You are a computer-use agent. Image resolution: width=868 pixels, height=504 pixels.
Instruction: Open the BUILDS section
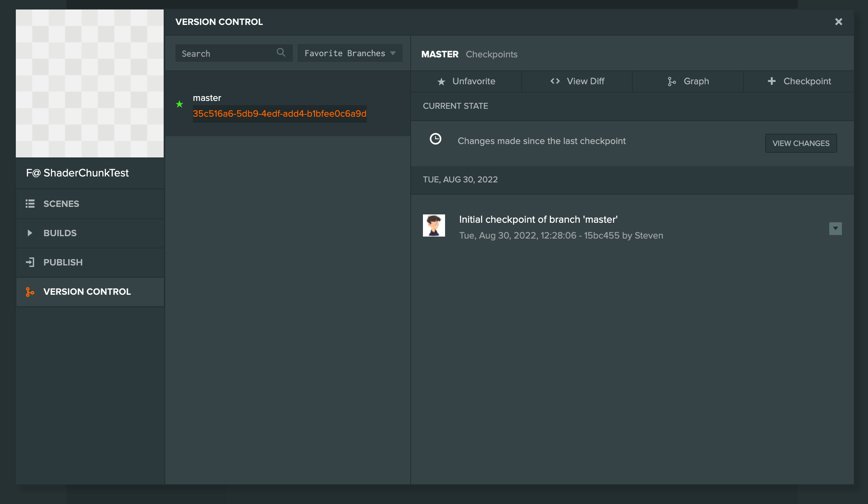coord(60,233)
